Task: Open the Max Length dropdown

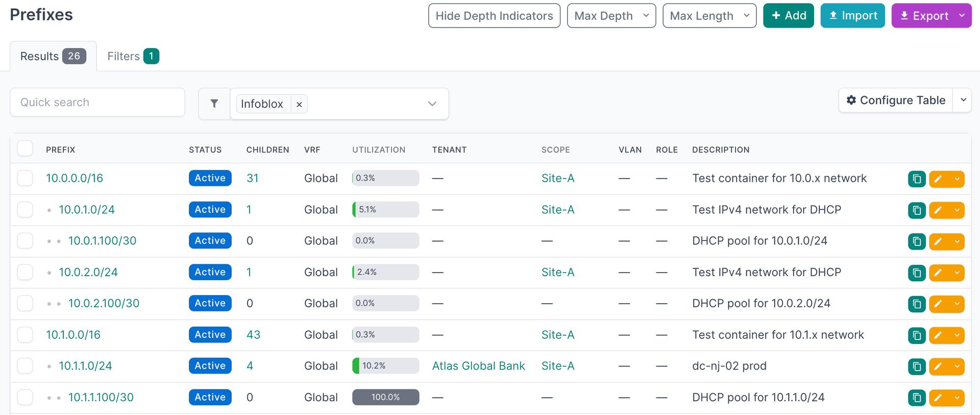Action: (x=709, y=16)
